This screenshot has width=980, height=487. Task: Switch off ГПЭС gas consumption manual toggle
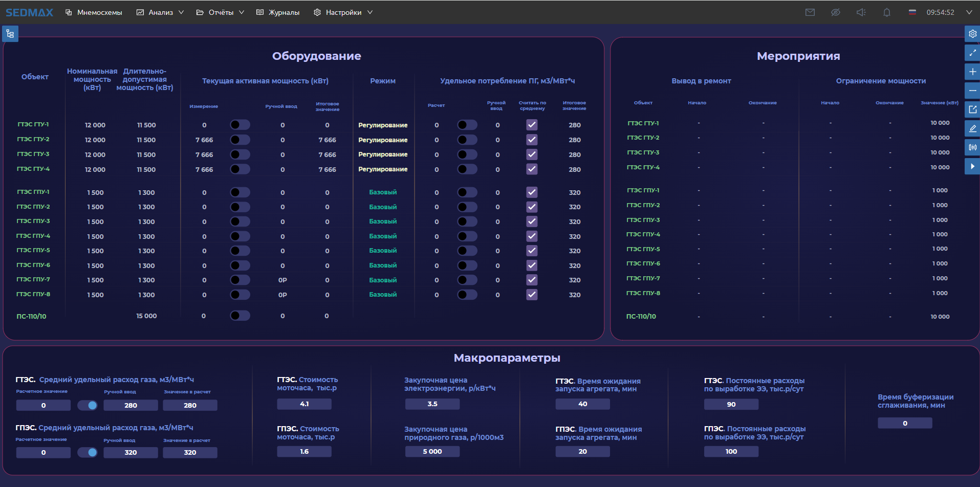click(88, 452)
